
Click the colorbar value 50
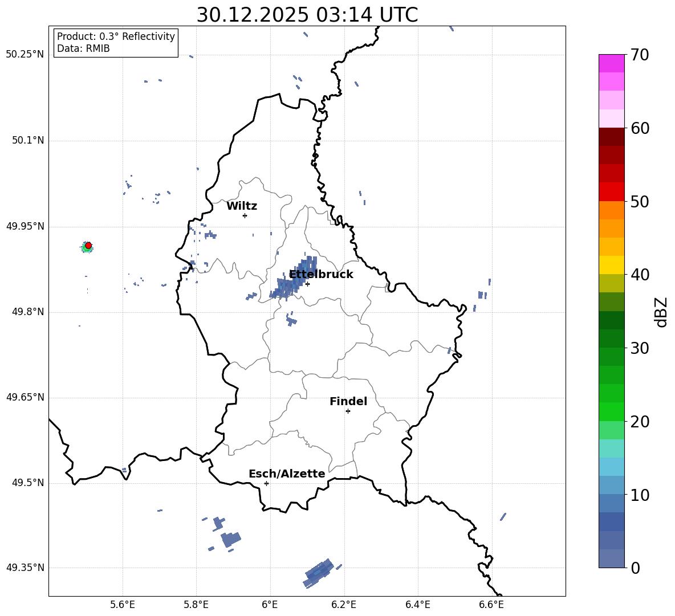640,201
